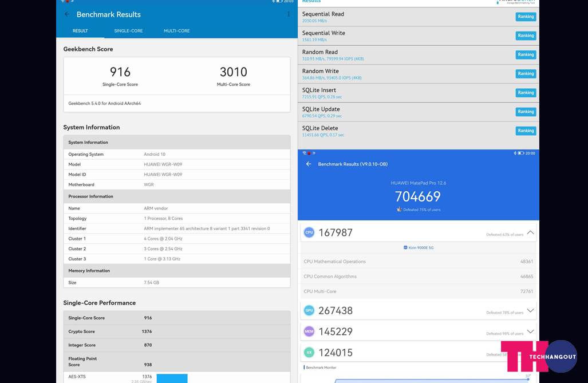Image resolution: width=588 pixels, height=383 pixels.
Task: Tap the chip icon next to Kirin 9000E 5G
Action: click(x=405, y=247)
